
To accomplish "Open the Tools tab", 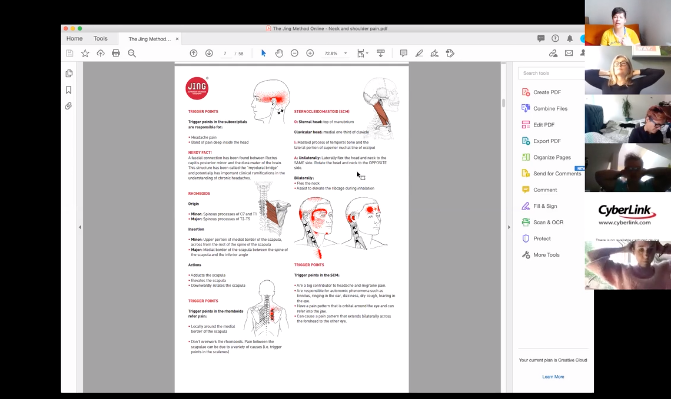I will coord(100,39).
